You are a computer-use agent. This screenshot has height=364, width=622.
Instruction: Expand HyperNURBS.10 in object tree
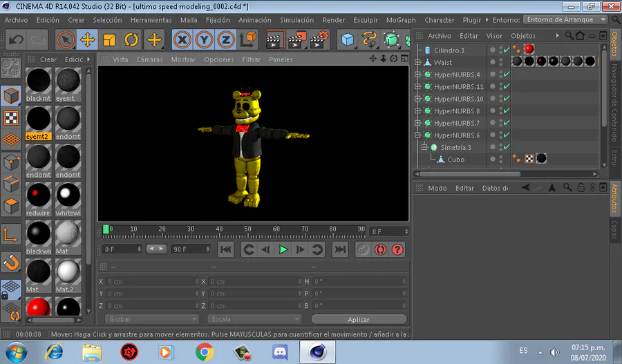pyautogui.click(x=417, y=99)
